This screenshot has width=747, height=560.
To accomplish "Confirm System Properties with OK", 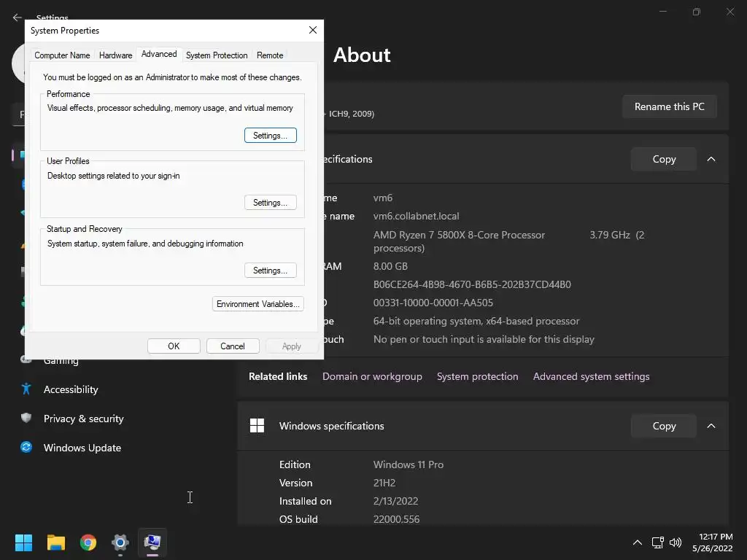I will [174, 346].
